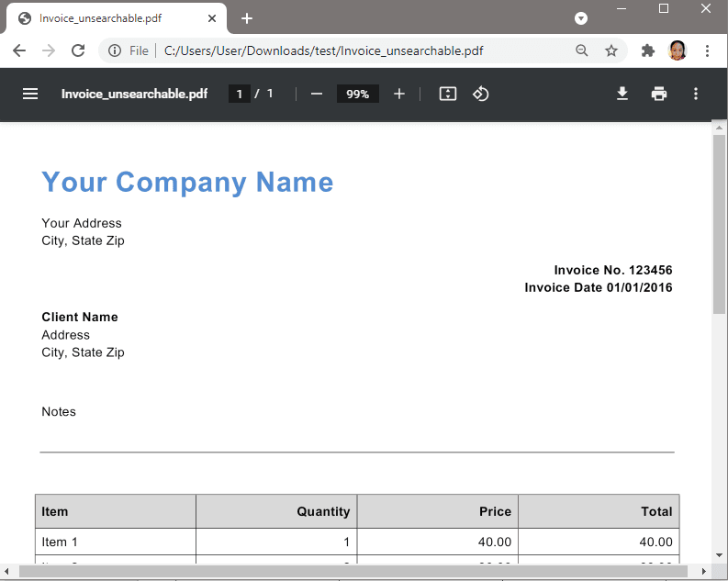Open the PDF viewer more actions menu
The width and height of the screenshot is (728, 581).
696,94
